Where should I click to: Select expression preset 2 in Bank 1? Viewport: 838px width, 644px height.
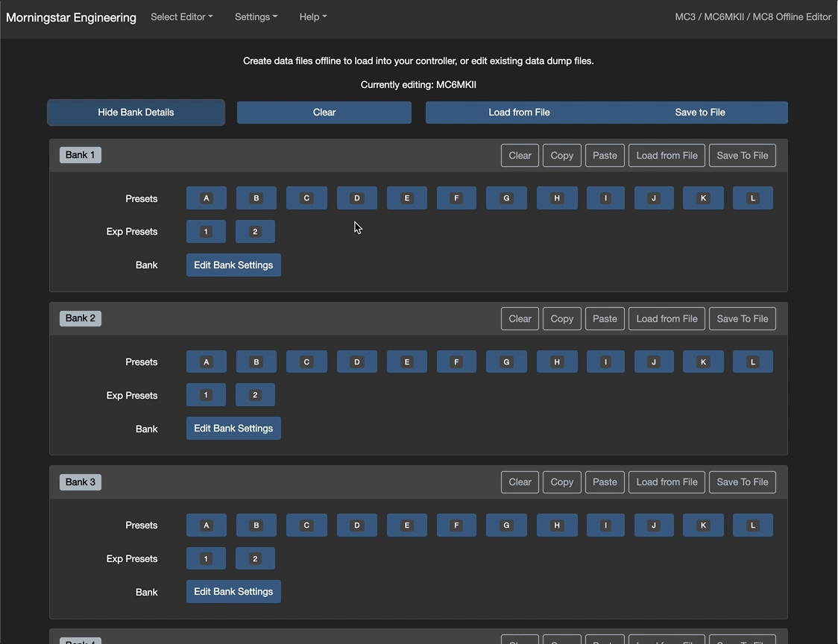255,232
